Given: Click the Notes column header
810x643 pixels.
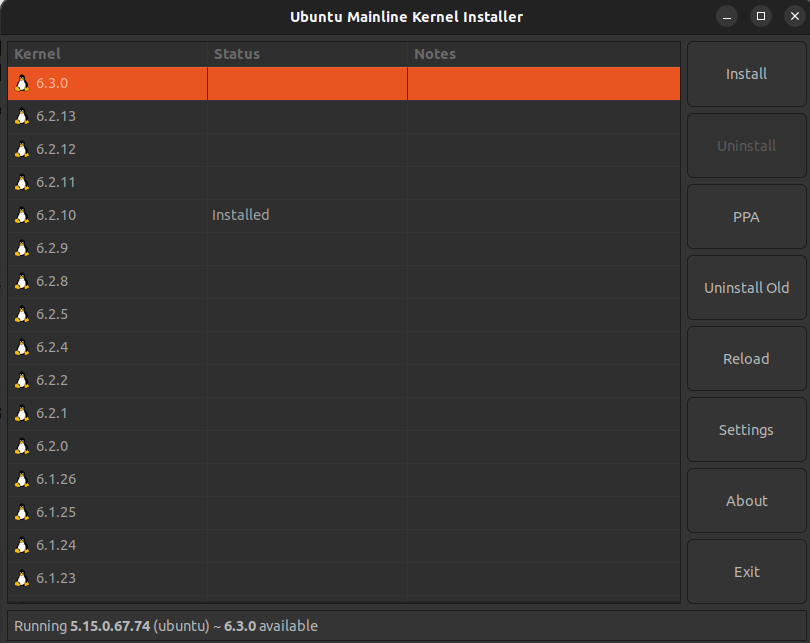Looking at the screenshot, I should (544, 54).
